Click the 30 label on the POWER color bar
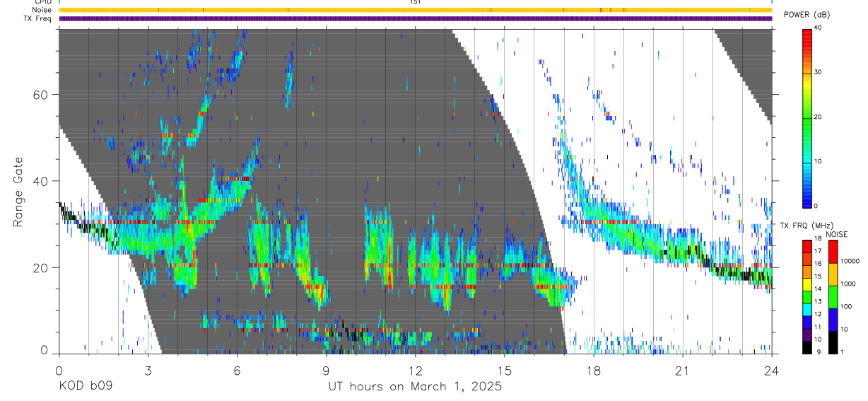 [816, 73]
